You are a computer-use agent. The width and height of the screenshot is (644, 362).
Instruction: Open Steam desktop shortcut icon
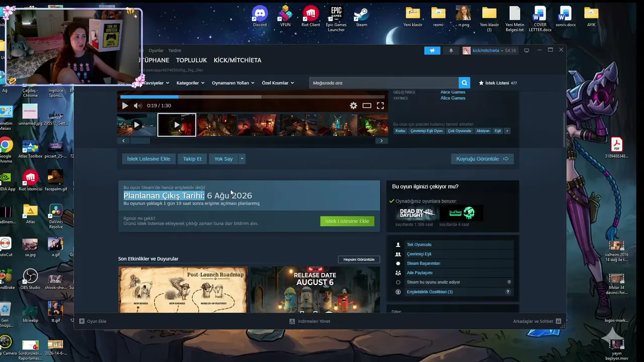tap(361, 16)
